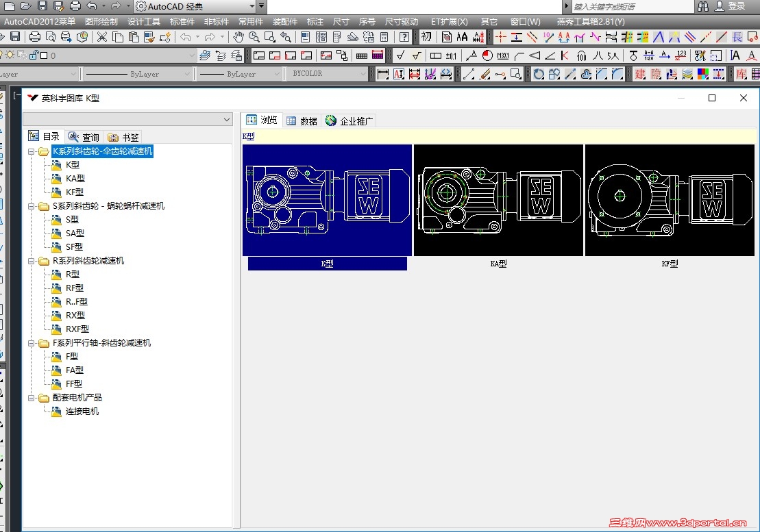The width and height of the screenshot is (760, 532).
Task: Click the red K symbol icon
Action: tap(565, 55)
